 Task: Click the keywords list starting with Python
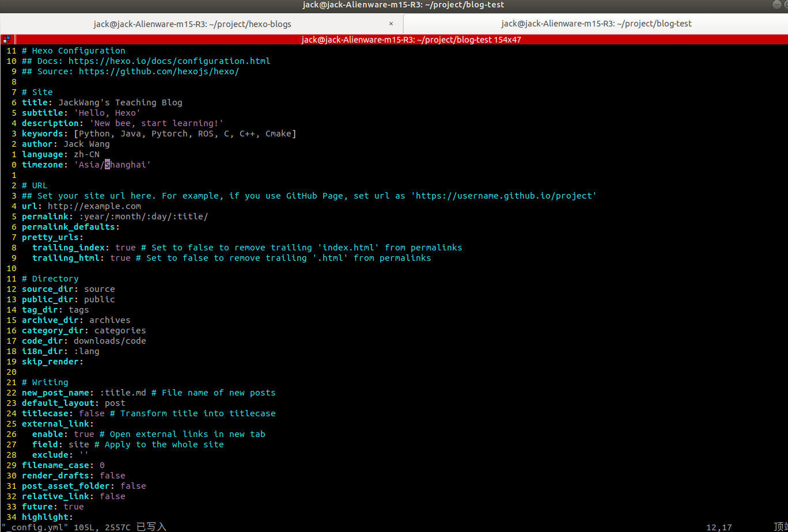(185, 134)
